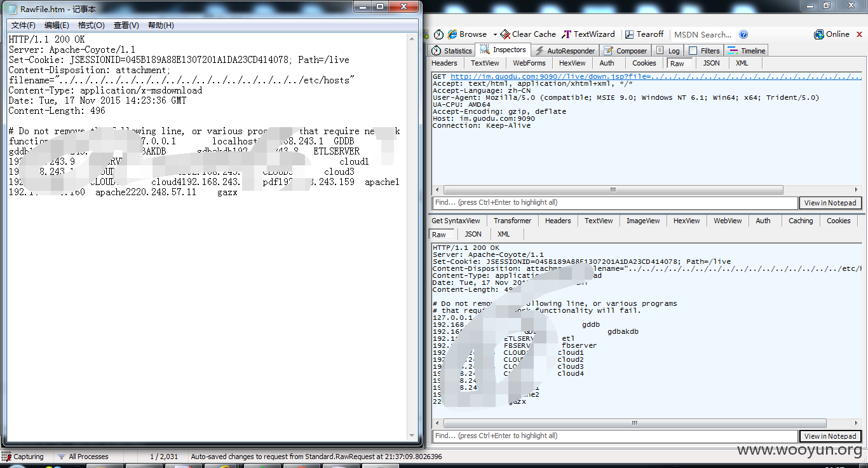This screenshot has height=468, width=868.
Task: Open Notepad 编辑(E) menu
Action: pyautogui.click(x=57, y=25)
